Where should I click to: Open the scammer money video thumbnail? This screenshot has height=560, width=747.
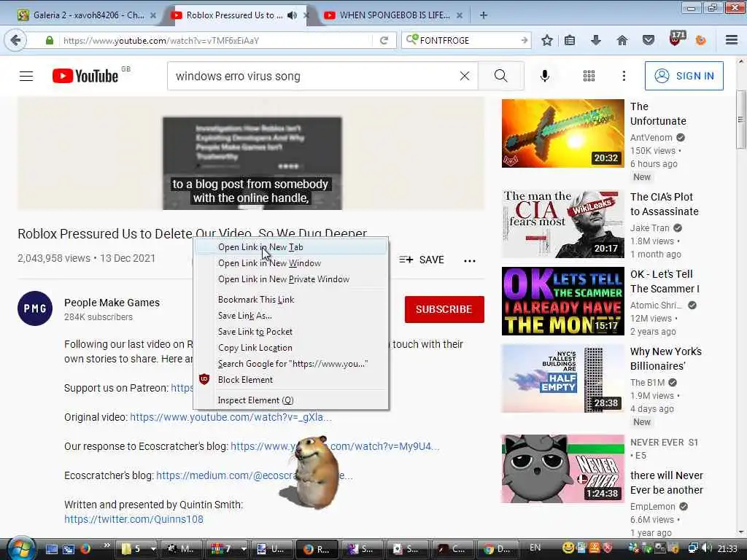click(562, 301)
